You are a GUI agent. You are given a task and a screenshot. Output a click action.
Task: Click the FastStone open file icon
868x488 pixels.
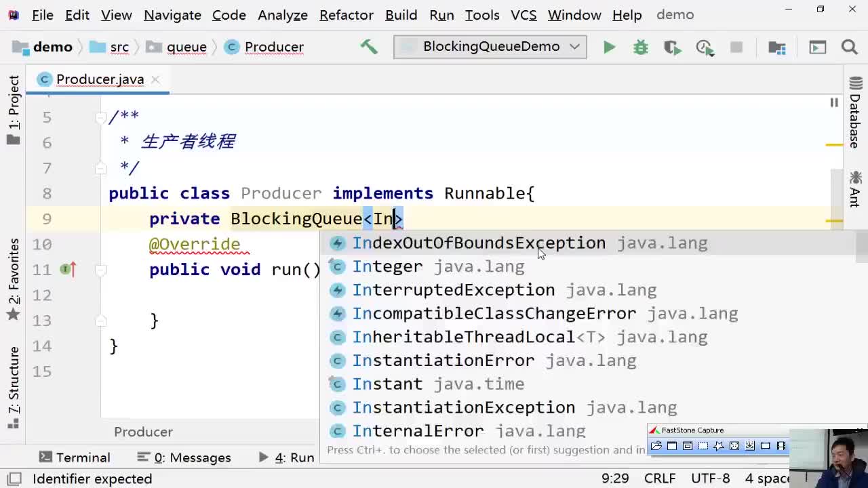tap(656, 445)
